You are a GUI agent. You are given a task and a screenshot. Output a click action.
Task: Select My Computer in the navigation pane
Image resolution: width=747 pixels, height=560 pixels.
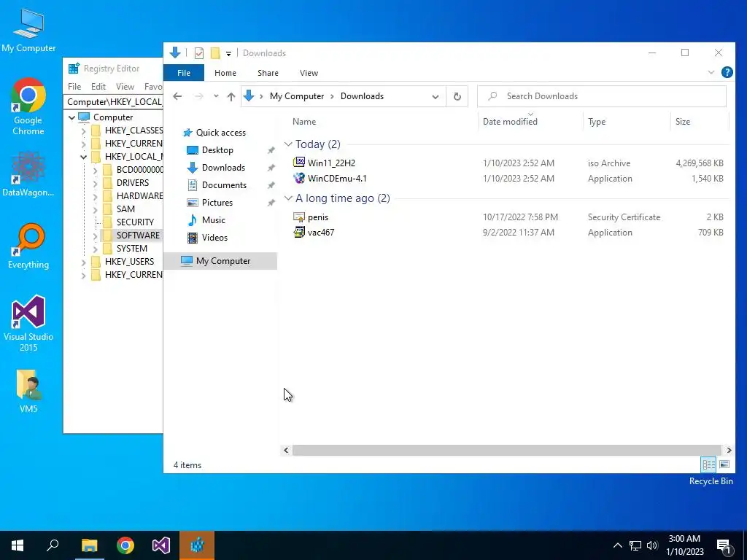220,261
